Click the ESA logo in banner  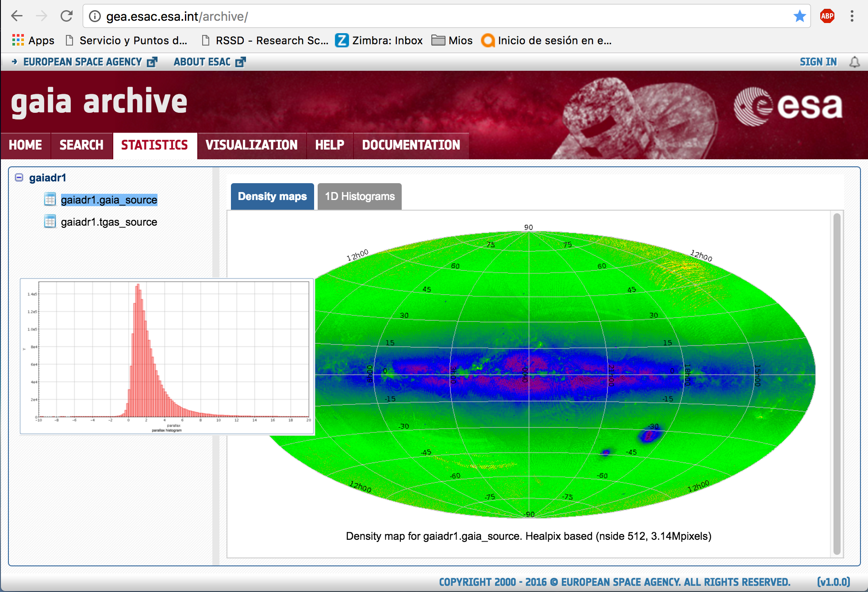coord(788,106)
